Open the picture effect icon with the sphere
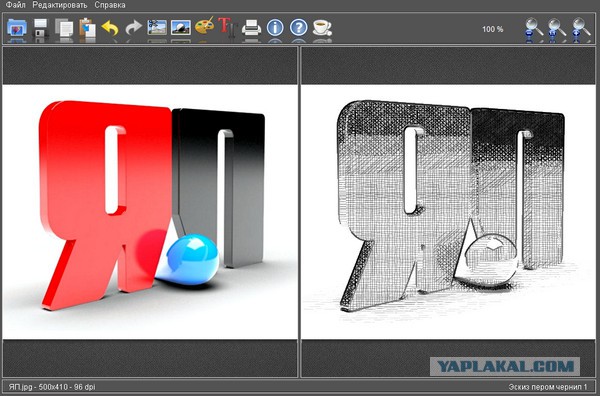The width and height of the screenshot is (600, 396). 181,28
